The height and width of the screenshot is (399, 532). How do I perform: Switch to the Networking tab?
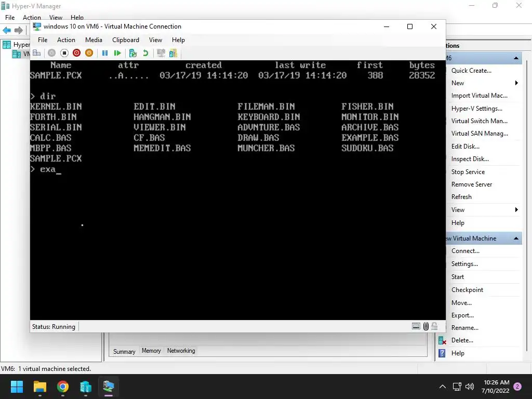pyautogui.click(x=181, y=351)
